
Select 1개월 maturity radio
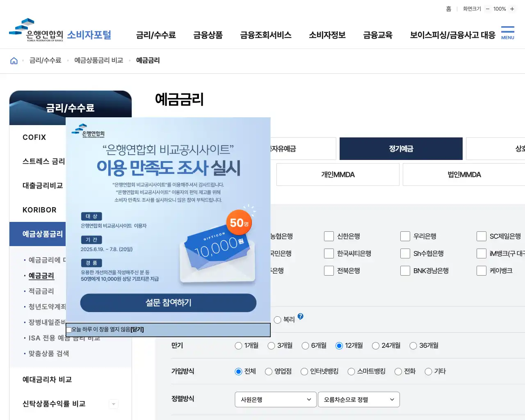pyautogui.click(x=238, y=346)
